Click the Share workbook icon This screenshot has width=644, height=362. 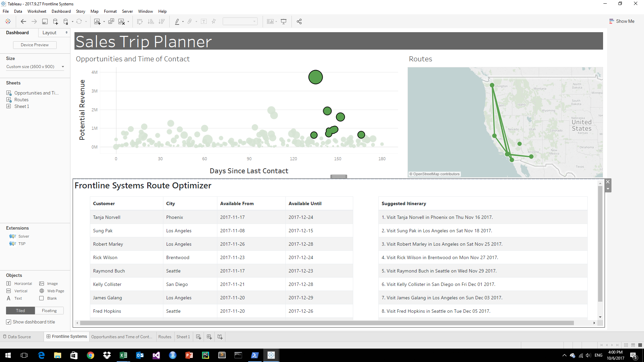(299, 21)
